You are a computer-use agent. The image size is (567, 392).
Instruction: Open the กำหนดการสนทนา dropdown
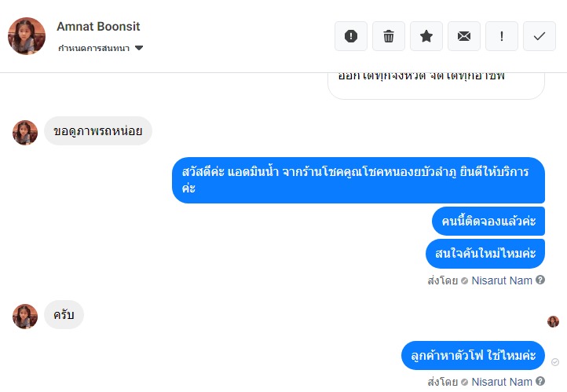click(x=101, y=48)
